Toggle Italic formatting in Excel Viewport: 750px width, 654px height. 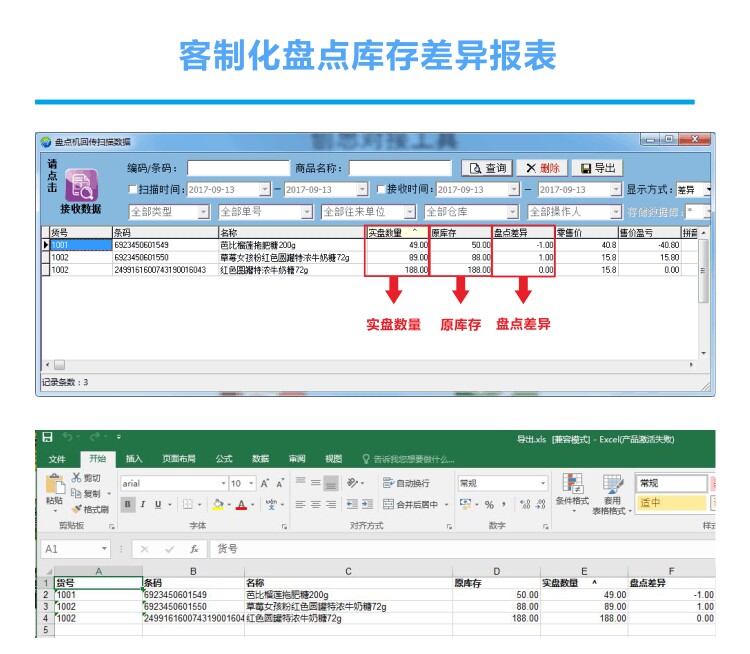click(x=143, y=504)
